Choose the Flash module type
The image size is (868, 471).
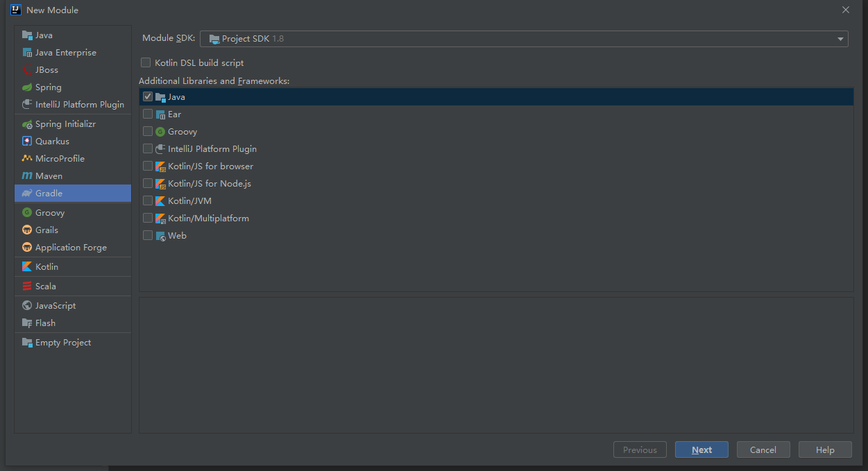pyautogui.click(x=73, y=323)
